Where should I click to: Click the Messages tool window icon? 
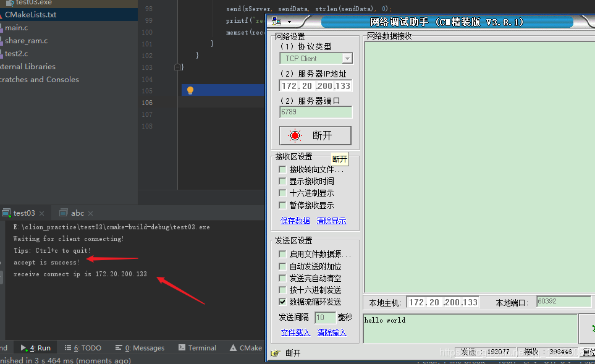(x=119, y=348)
